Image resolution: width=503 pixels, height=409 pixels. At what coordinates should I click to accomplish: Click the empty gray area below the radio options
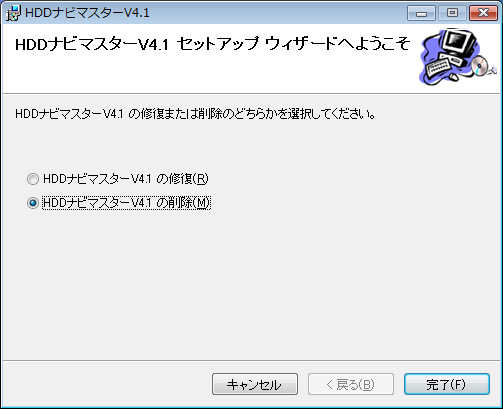[251, 283]
